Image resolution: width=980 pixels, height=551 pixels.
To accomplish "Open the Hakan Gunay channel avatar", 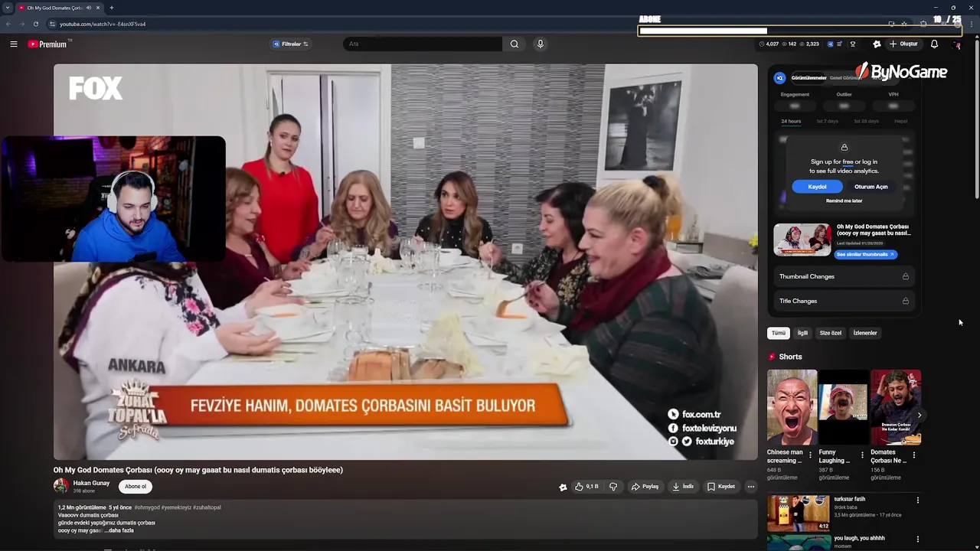I will (x=61, y=486).
